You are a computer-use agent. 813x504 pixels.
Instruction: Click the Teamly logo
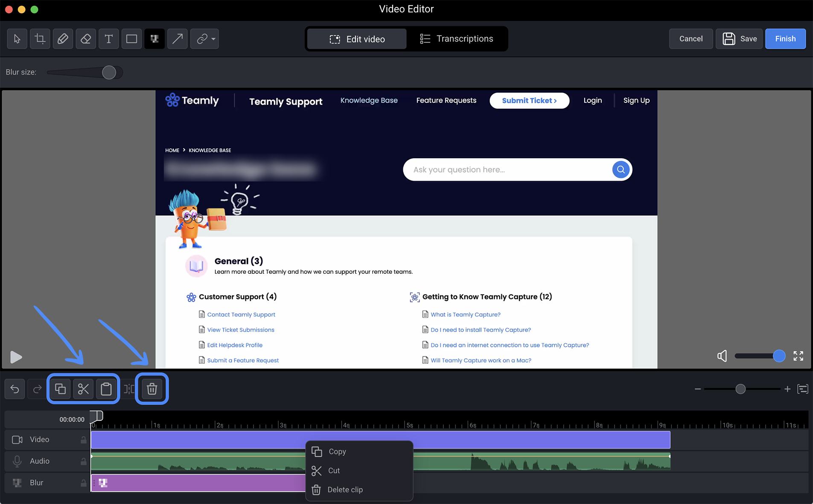192,101
